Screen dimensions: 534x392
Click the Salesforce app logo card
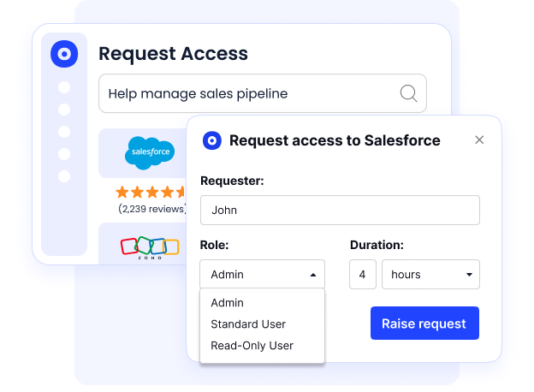(143, 153)
